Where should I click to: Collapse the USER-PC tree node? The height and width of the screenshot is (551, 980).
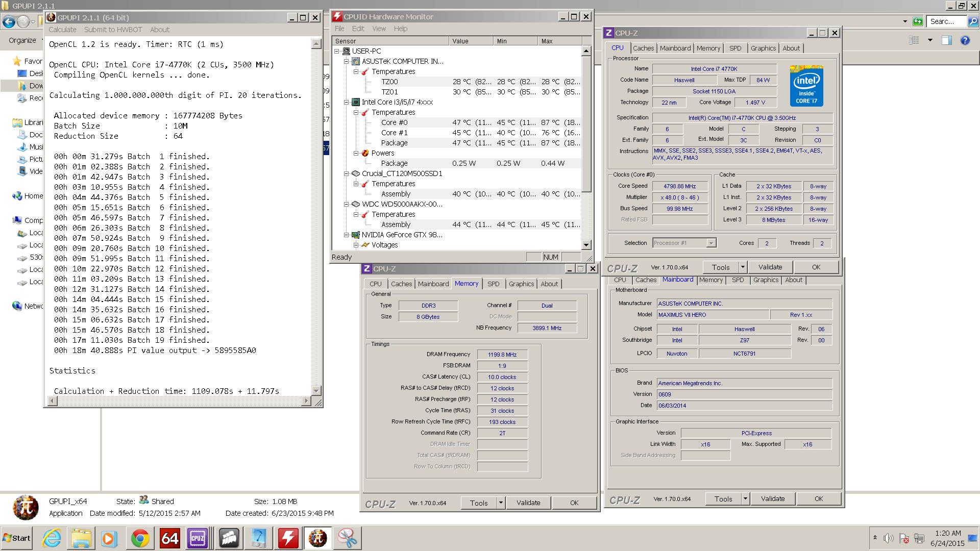pyautogui.click(x=337, y=51)
